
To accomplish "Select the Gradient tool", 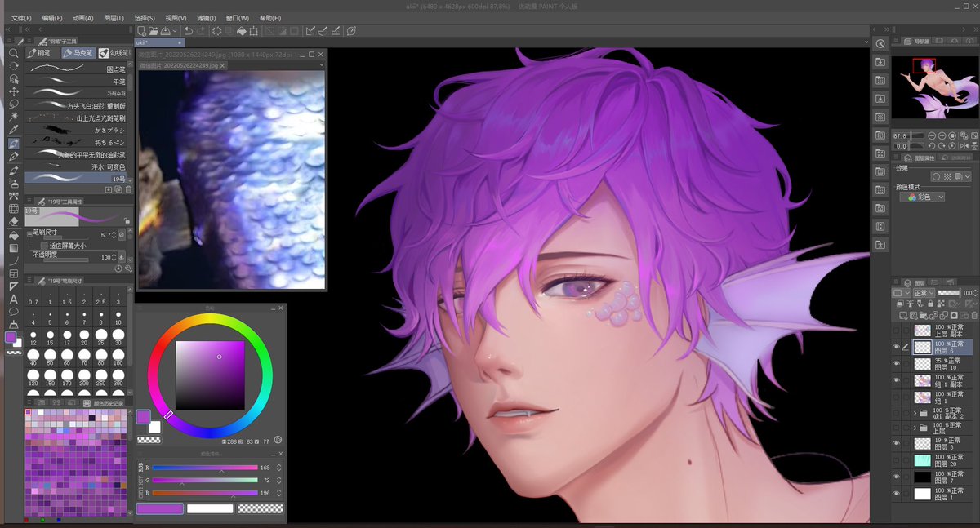I will point(13,247).
